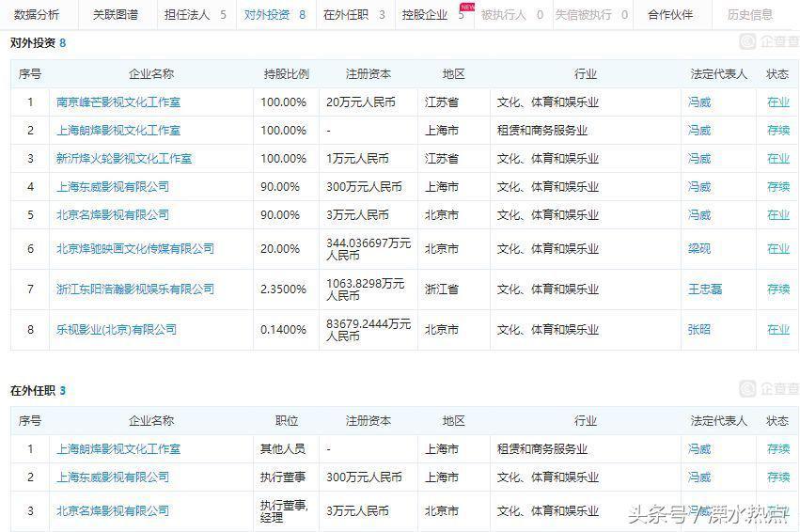Select the 对外投资 8 tab
Image resolution: width=800 pixels, height=532 pixels.
(x=275, y=15)
